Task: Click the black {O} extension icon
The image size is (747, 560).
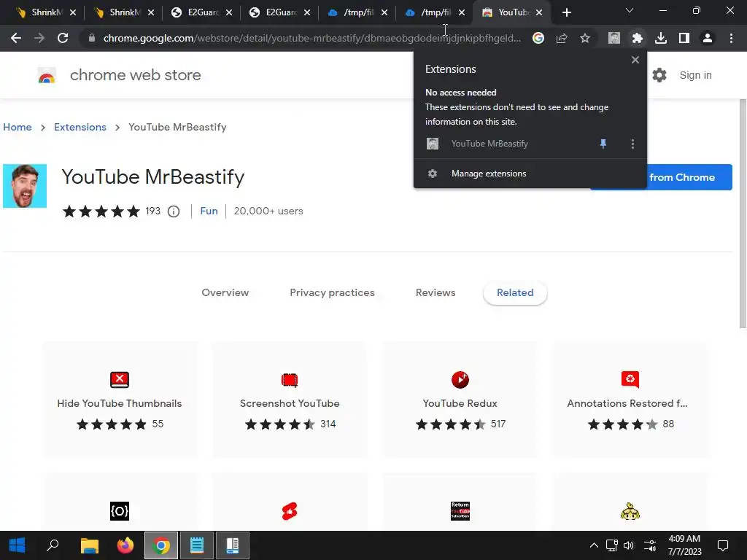Action: point(120,511)
